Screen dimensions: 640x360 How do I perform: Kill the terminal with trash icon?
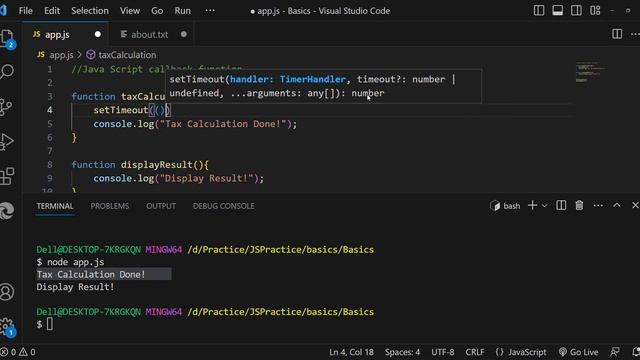pos(579,205)
